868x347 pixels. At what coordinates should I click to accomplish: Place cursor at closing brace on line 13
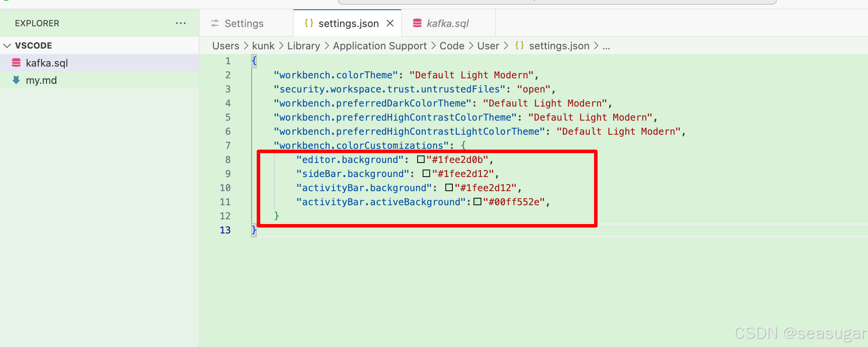pyautogui.click(x=254, y=230)
